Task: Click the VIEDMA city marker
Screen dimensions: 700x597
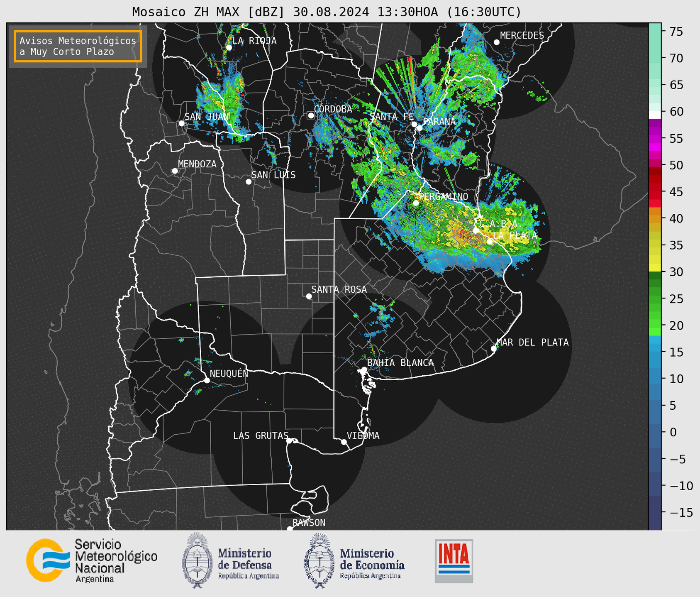Action: coord(344,442)
